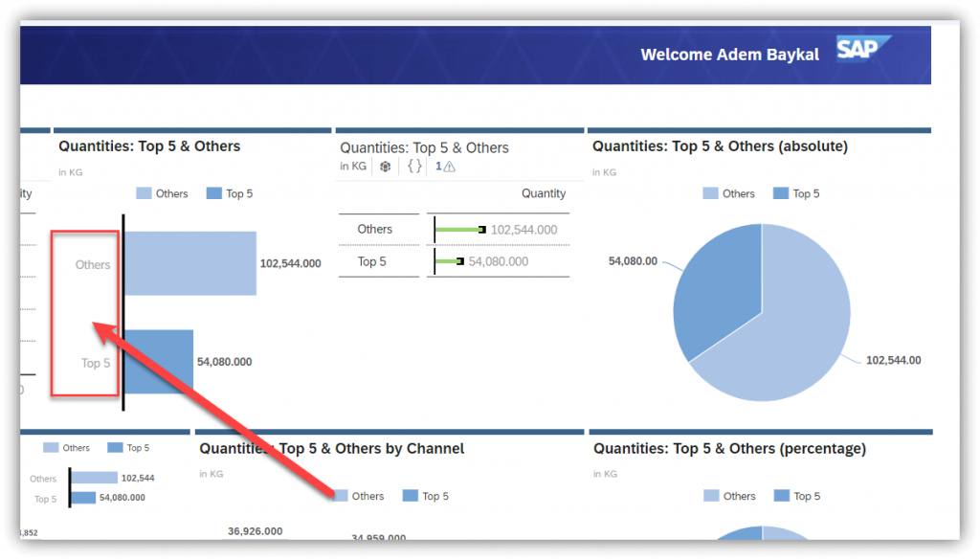Click the curly braces icon in table widget

pos(414,167)
